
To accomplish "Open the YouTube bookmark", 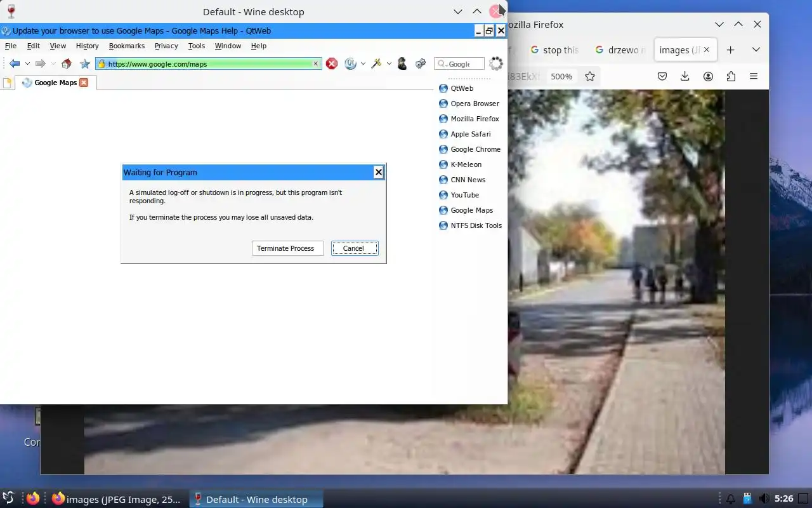I will click(459, 195).
